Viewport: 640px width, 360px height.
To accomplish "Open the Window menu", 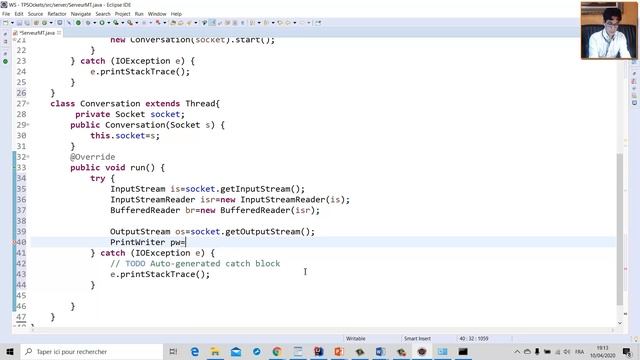I will click(x=157, y=14).
